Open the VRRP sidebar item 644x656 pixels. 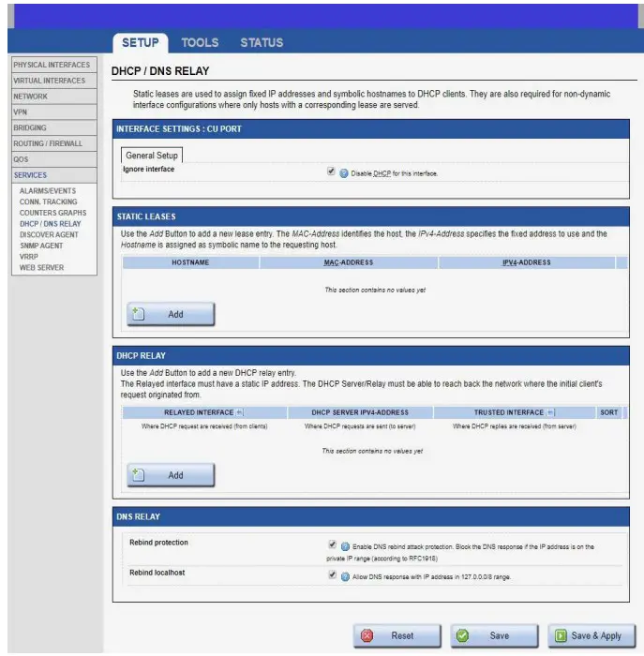pos(28,257)
